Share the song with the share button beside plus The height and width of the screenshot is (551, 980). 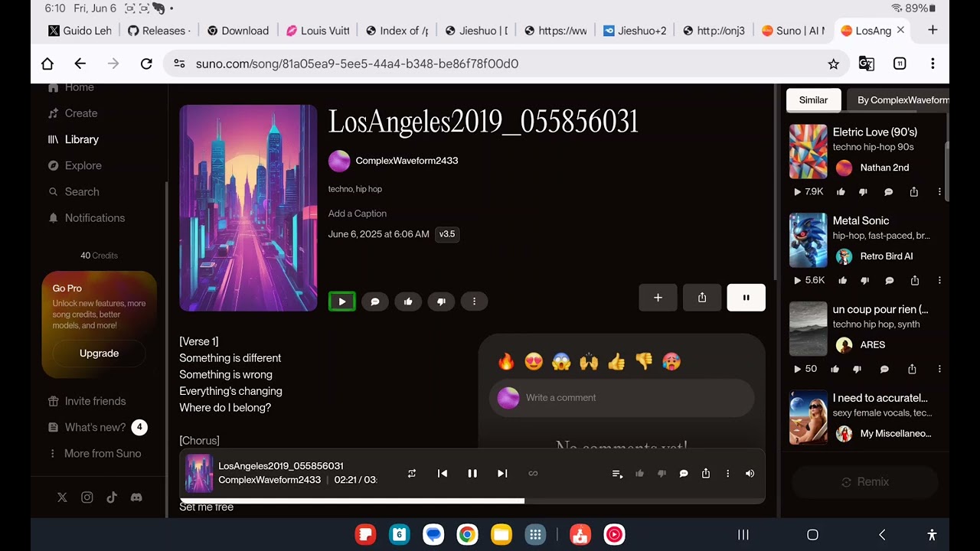tap(702, 298)
